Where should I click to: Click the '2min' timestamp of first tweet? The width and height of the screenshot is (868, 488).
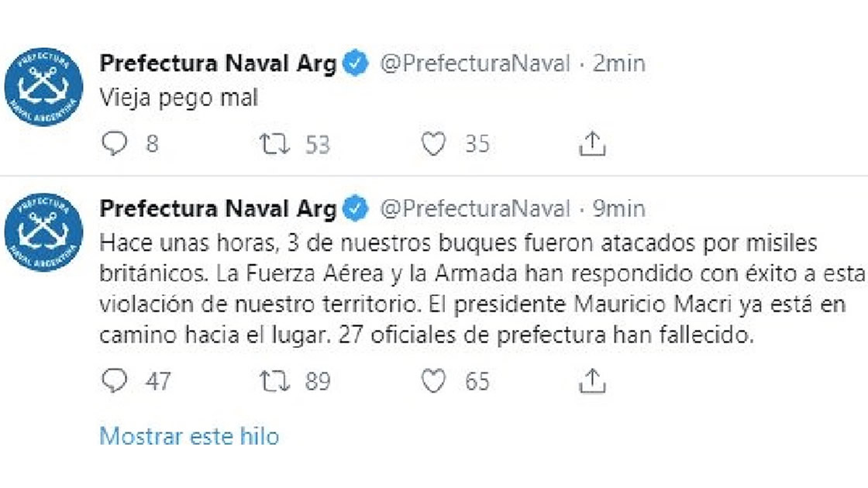coord(619,64)
